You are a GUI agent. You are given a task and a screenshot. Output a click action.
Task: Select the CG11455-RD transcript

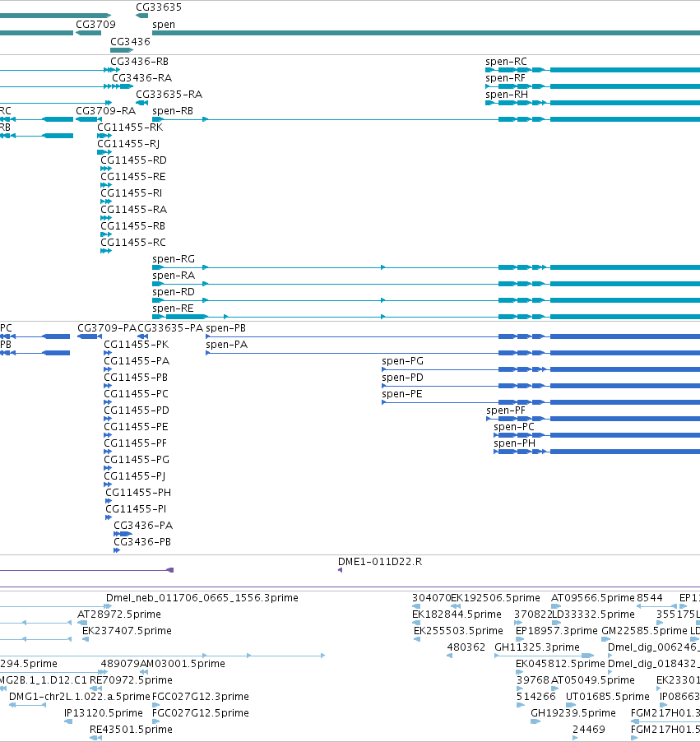point(133,160)
